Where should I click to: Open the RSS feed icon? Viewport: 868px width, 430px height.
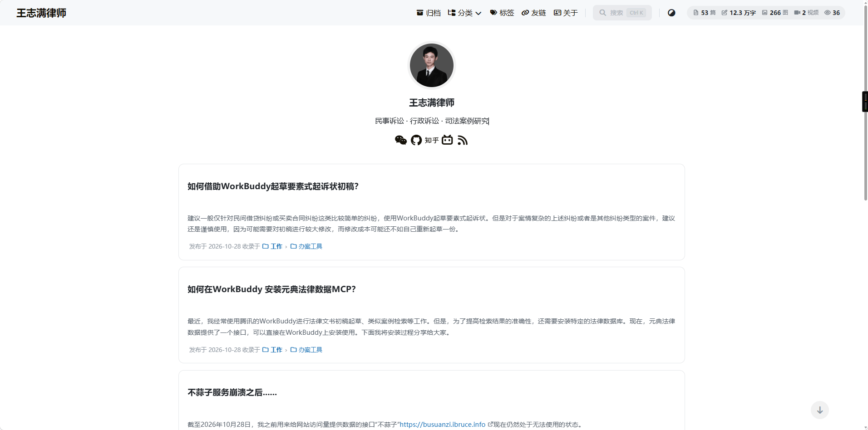coord(463,140)
